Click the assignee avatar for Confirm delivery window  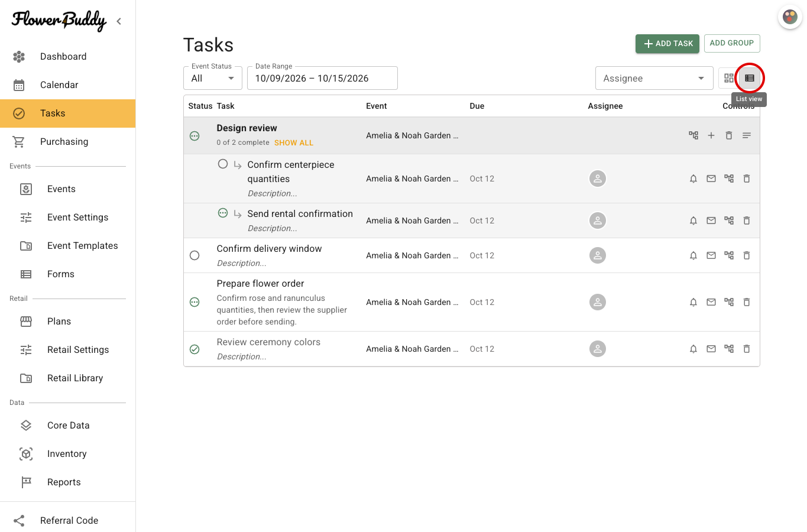598,255
